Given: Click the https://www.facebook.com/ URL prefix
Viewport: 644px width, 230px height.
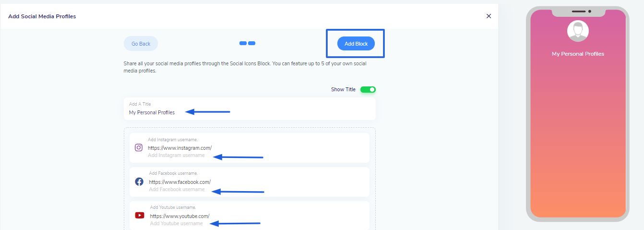Looking at the screenshot, I should [x=179, y=182].
